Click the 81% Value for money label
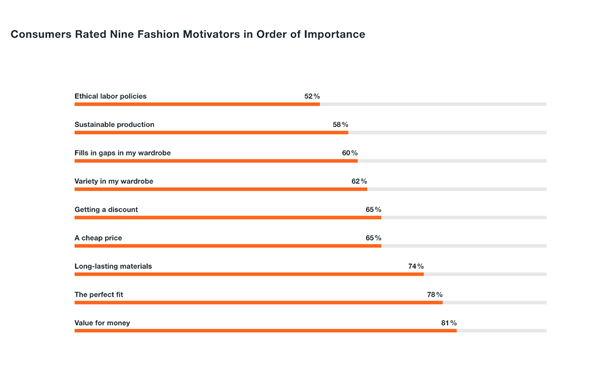The height and width of the screenshot is (366, 604). [449, 323]
